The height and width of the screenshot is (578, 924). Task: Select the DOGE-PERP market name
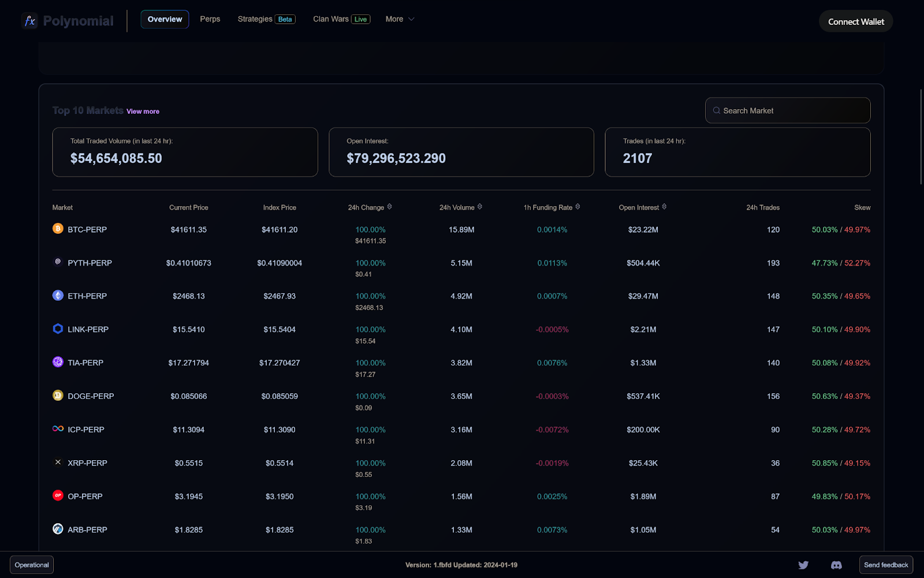[91, 397]
